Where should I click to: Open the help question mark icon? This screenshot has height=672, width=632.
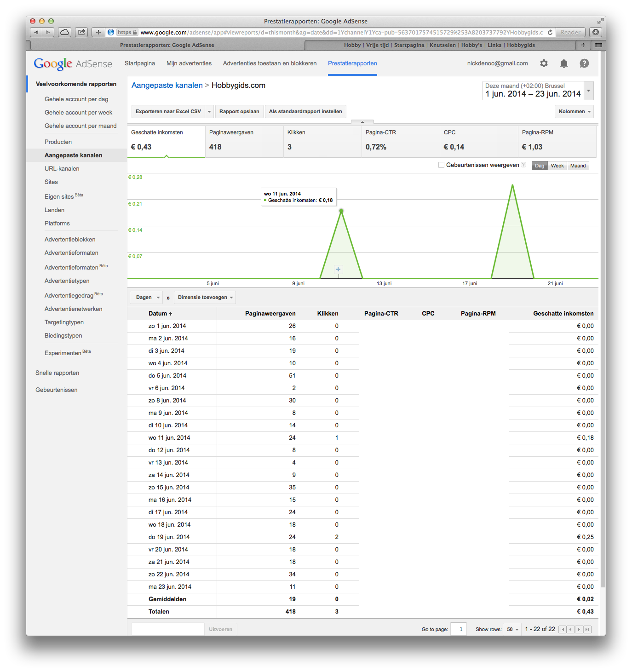click(x=584, y=63)
